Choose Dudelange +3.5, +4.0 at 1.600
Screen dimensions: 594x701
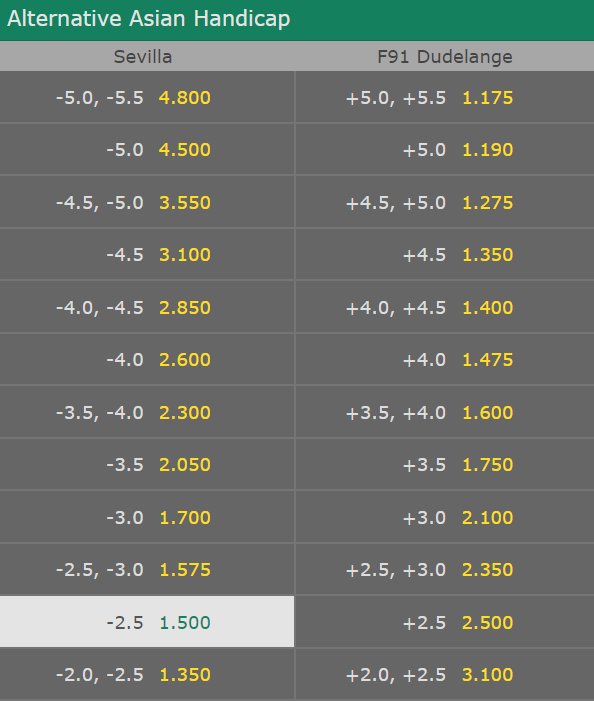[x=445, y=412]
